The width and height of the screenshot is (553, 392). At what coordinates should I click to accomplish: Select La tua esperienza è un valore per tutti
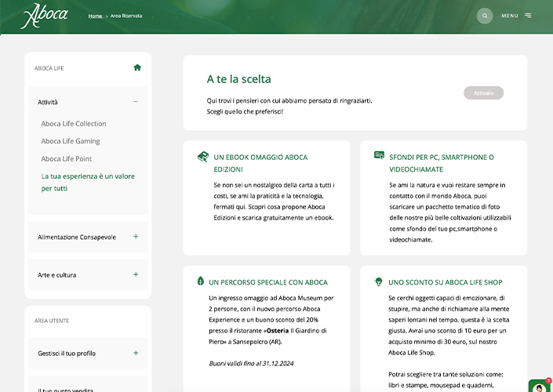(x=88, y=182)
